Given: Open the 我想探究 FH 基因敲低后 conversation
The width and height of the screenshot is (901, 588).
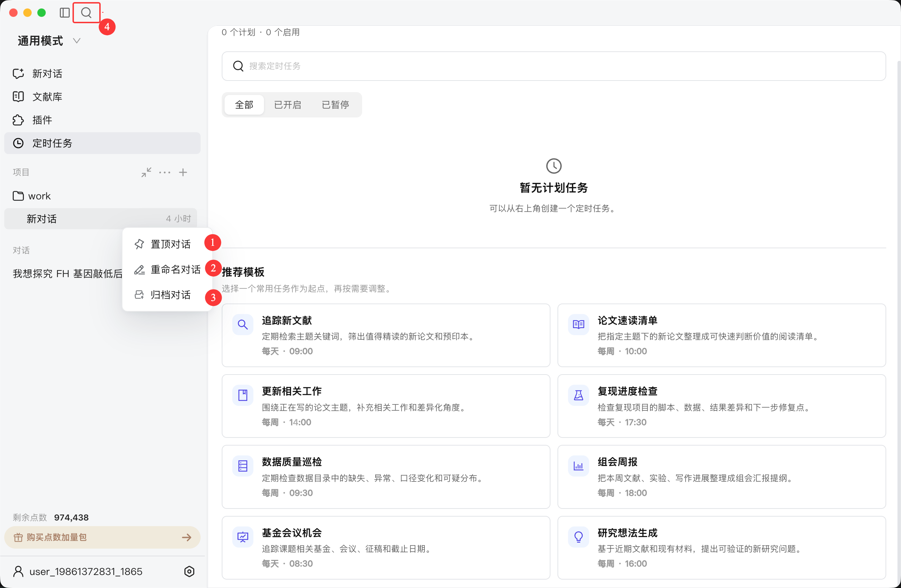Looking at the screenshot, I should (67, 274).
